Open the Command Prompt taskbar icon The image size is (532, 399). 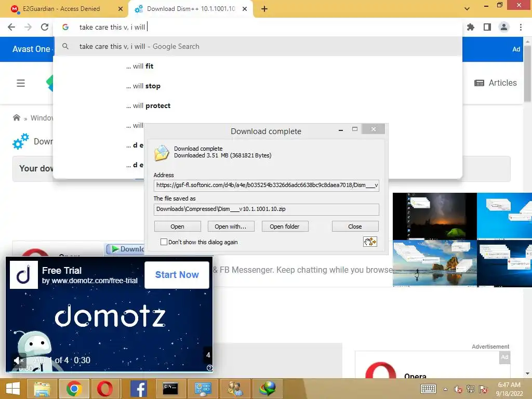click(x=170, y=389)
